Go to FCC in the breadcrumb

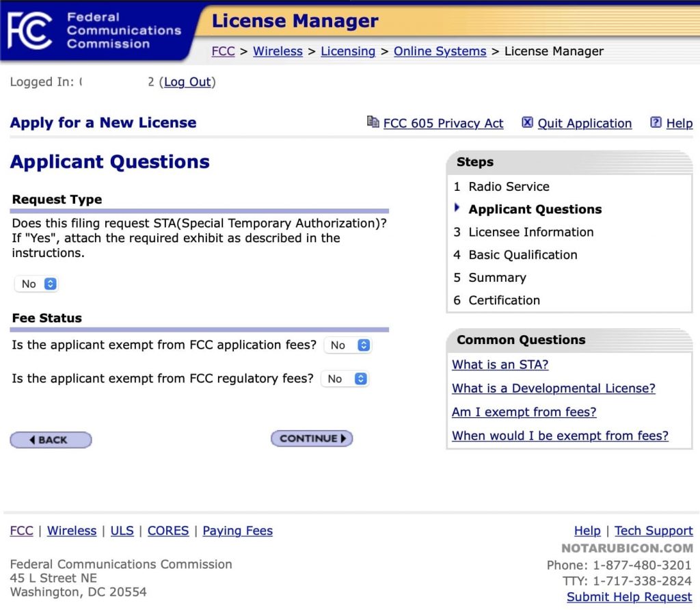tap(224, 51)
